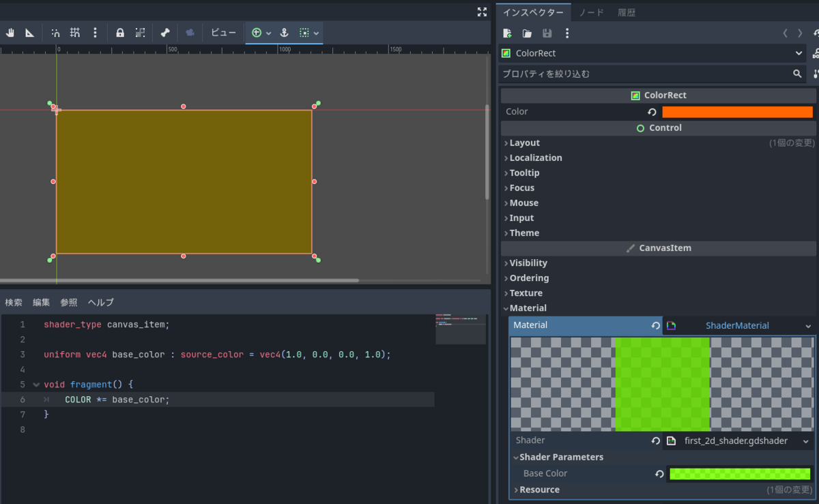Open the load resource folder icon

527,33
